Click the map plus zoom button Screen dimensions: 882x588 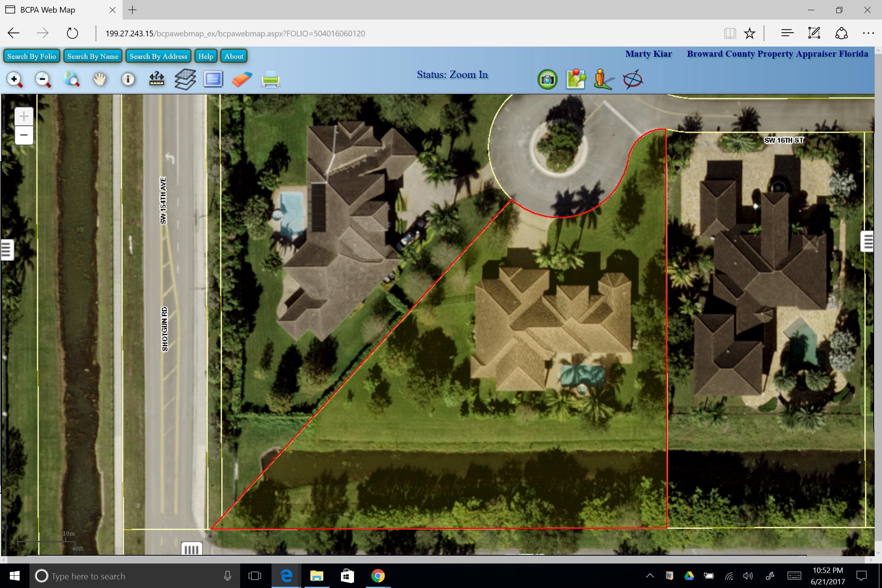click(24, 117)
